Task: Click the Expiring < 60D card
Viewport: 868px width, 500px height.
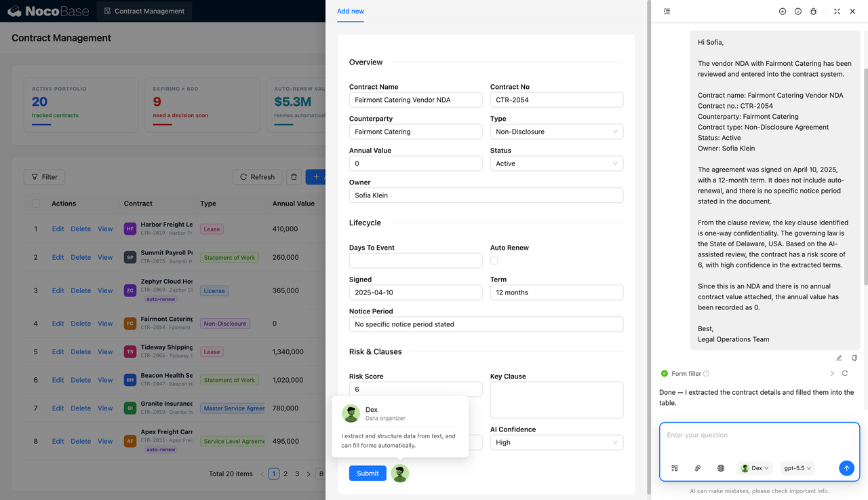Action: [x=202, y=105]
